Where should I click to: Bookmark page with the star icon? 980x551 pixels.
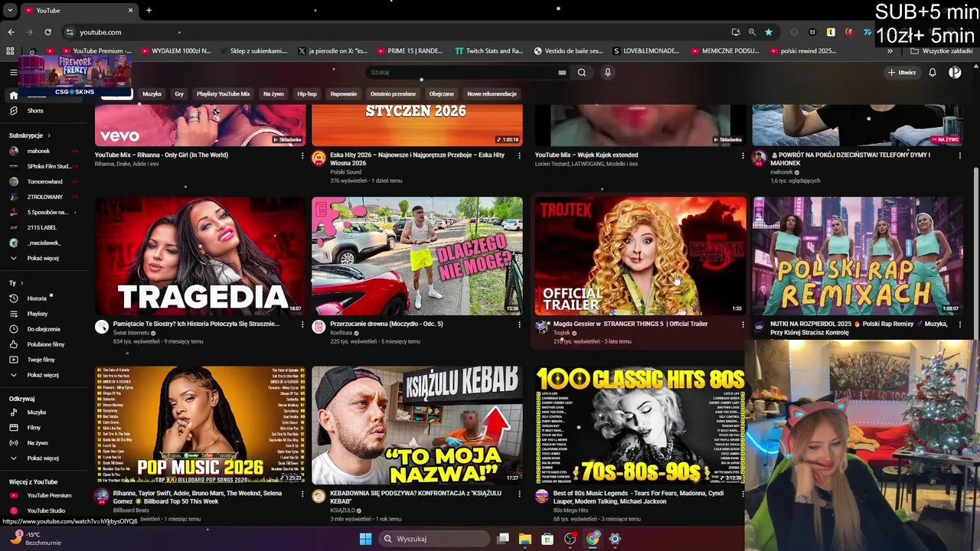(x=768, y=32)
